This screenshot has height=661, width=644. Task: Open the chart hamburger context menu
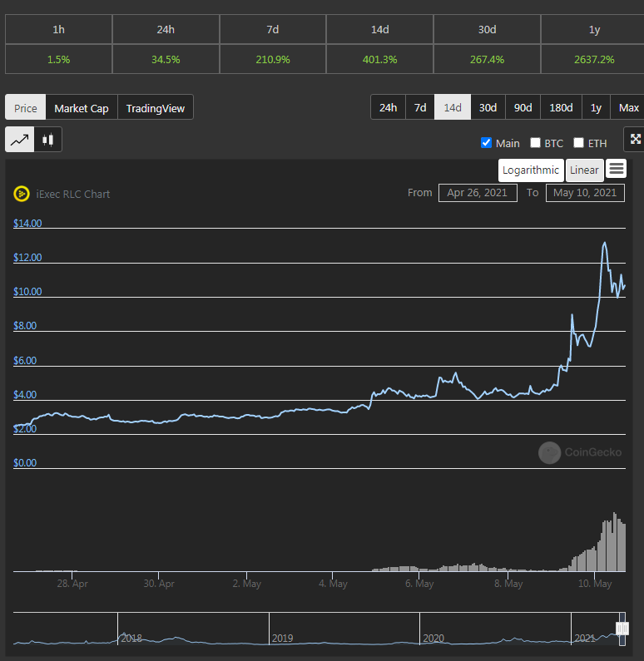pyautogui.click(x=617, y=169)
